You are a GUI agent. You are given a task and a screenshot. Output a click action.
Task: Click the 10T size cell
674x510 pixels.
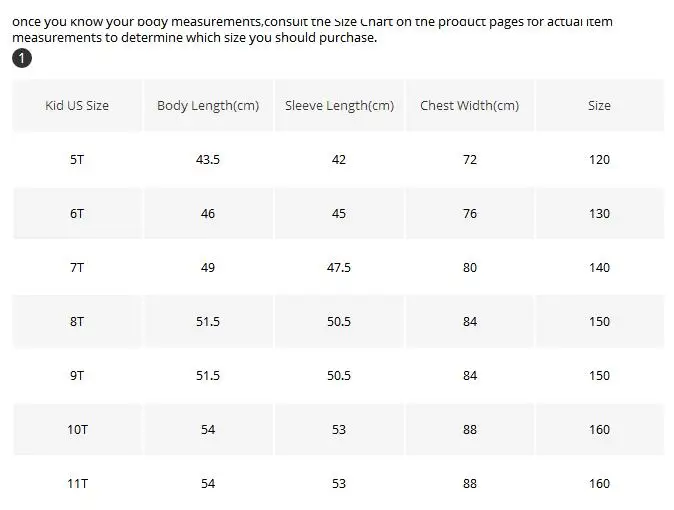click(x=77, y=430)
